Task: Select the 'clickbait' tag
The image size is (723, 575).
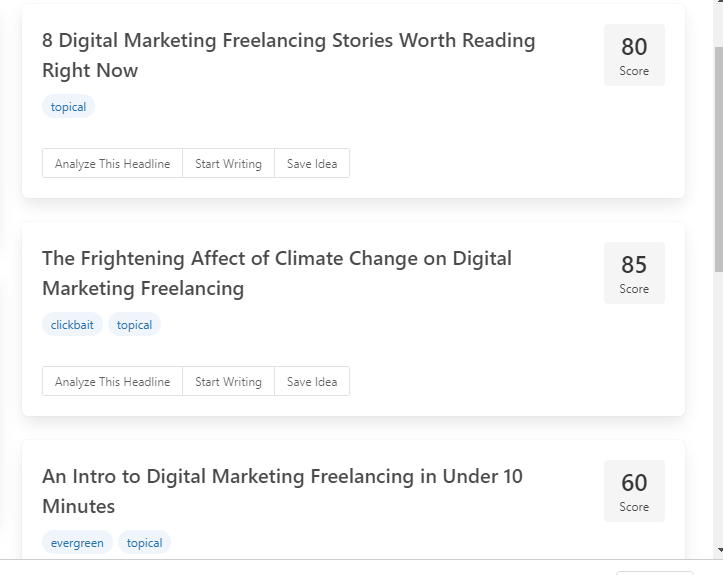Action: (x=72, y=325)
